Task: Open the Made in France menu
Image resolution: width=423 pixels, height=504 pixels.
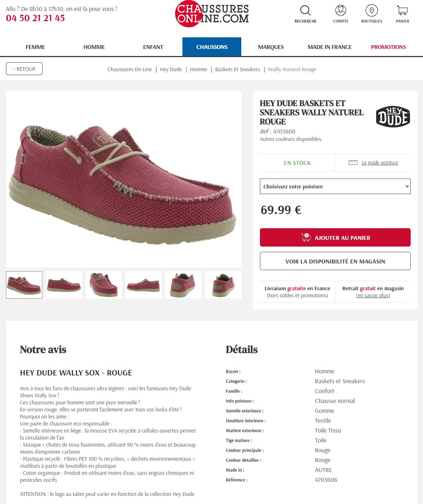Action: click(330, 47)
